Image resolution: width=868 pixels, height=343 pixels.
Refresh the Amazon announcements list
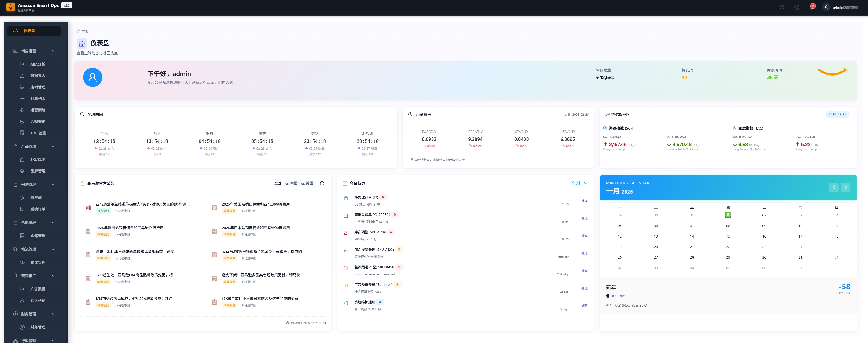(x=322, y=184)
